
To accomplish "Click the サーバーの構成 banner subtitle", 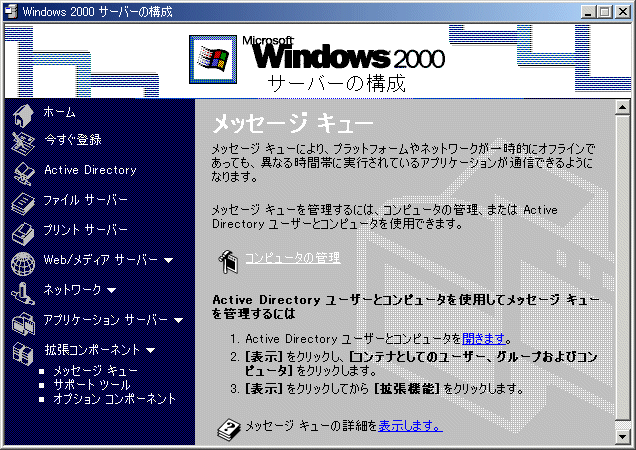I will [336, 83].
